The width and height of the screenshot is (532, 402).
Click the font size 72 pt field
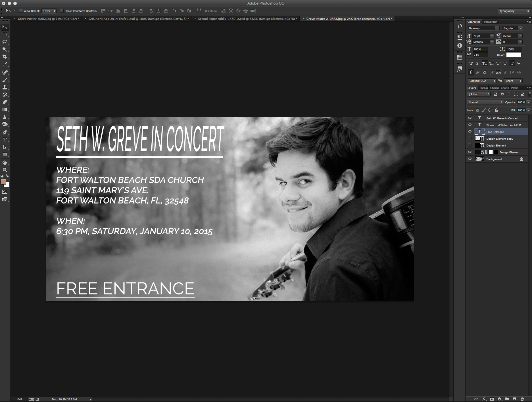481,36
